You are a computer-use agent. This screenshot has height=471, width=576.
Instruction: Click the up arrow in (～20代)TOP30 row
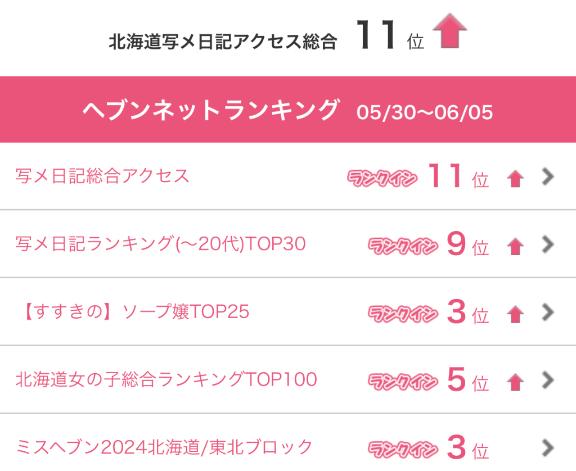pos(515,247)
